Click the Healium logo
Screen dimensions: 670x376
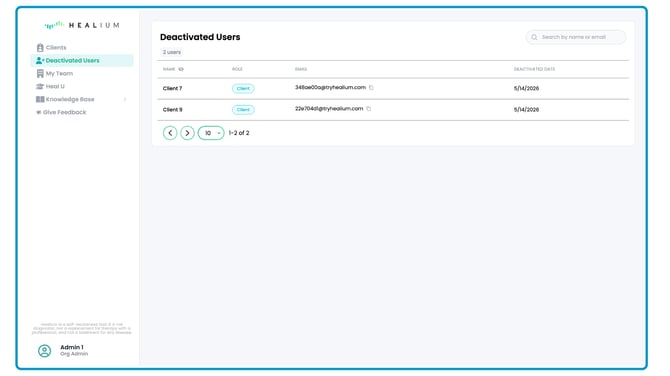pyautogui.click(x=82, y=25)
